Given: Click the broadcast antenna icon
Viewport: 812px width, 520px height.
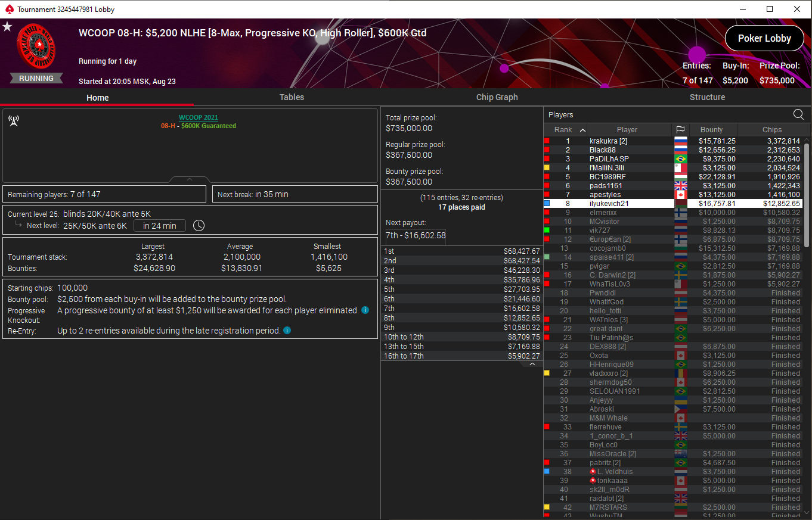Looking at the screenshot, I should click(14, 122).
